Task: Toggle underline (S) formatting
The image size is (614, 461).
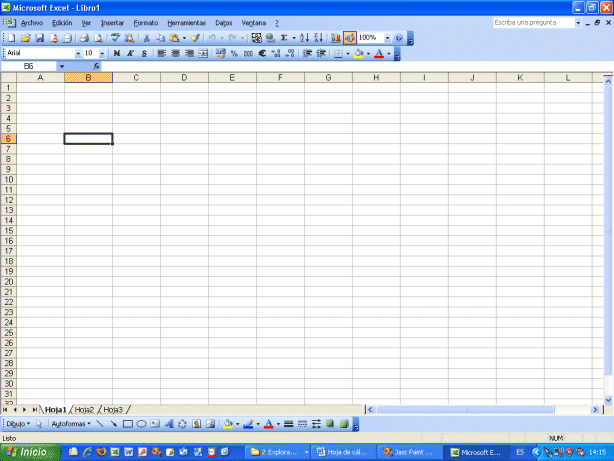Action: pos(144,54)
